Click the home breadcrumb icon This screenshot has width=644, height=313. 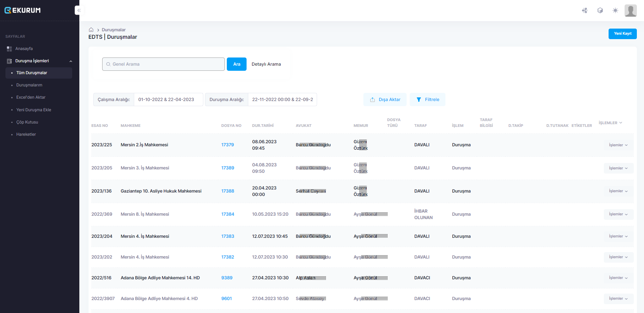[x=91, y=30]
